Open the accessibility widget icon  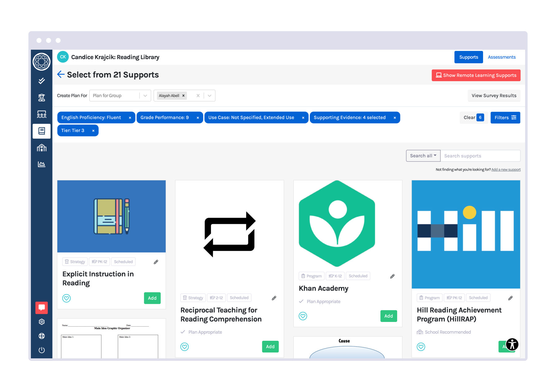(x=512, y=344)
